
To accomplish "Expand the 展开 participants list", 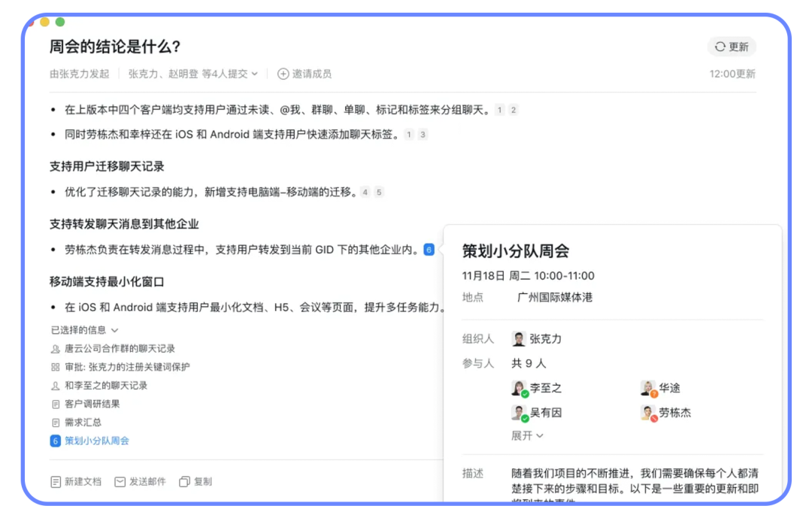I will click(527, 435).
